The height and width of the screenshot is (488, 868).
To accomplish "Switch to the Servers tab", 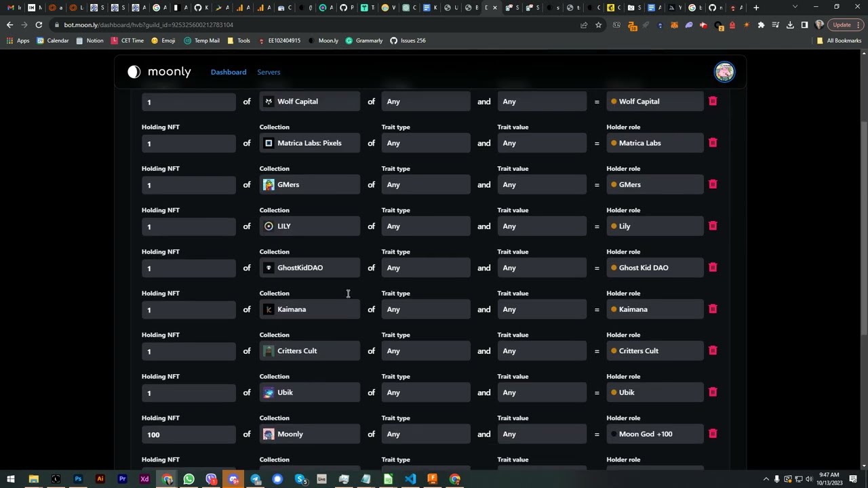I will (269, 72).
